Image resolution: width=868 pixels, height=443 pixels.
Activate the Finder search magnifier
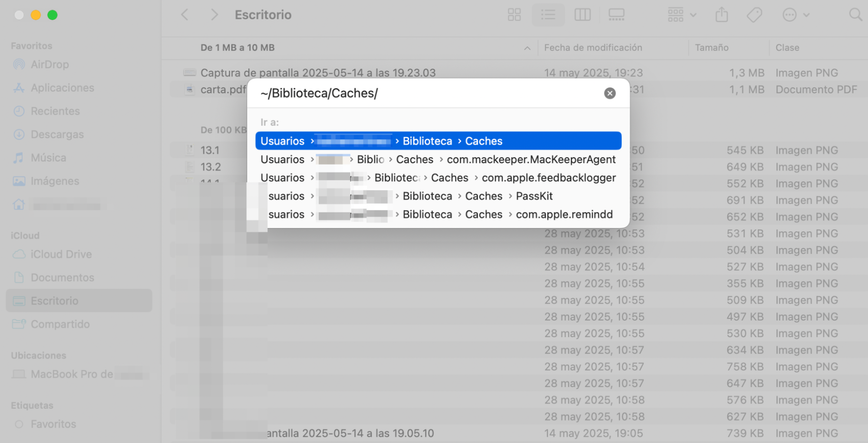coord(855,14)
